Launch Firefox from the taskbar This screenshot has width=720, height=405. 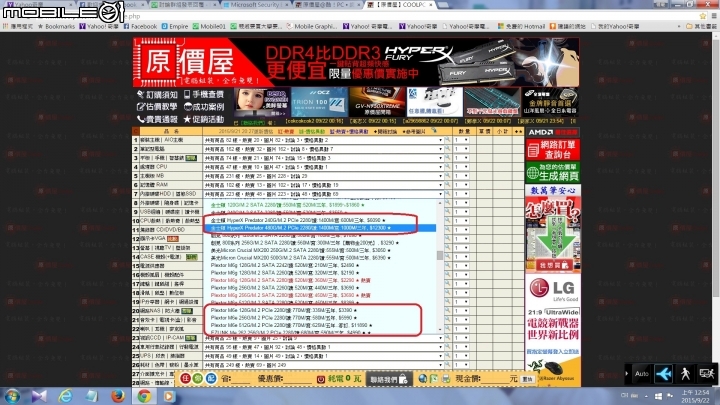click(x=118, y=396)
